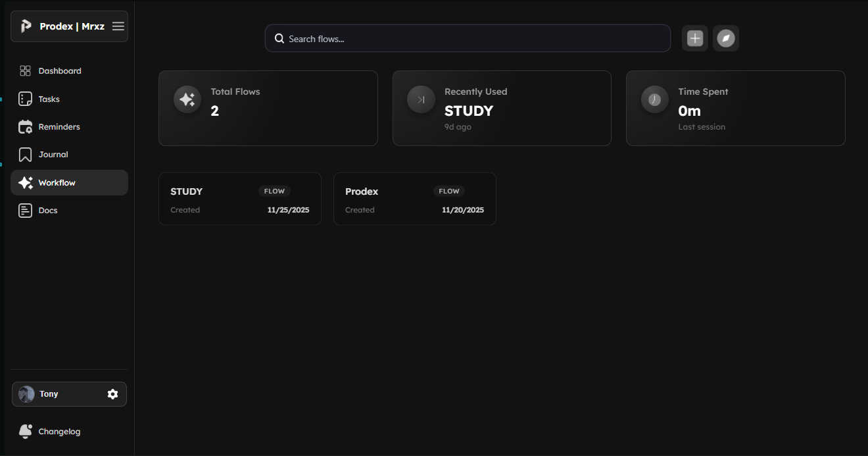Viewport: 868px width, 456px height.
Task: Click the search flows input field
Action: [x=467, y=38]
